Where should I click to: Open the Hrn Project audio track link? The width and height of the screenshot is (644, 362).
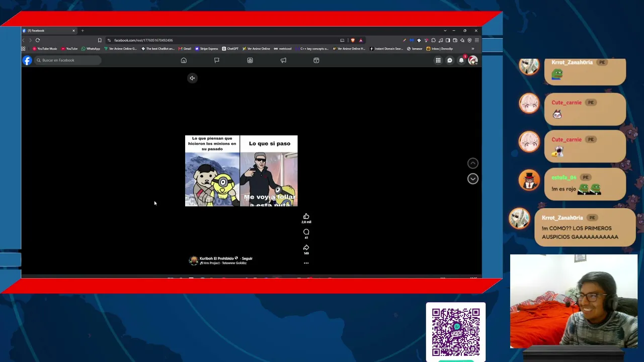tap(223, 263)
